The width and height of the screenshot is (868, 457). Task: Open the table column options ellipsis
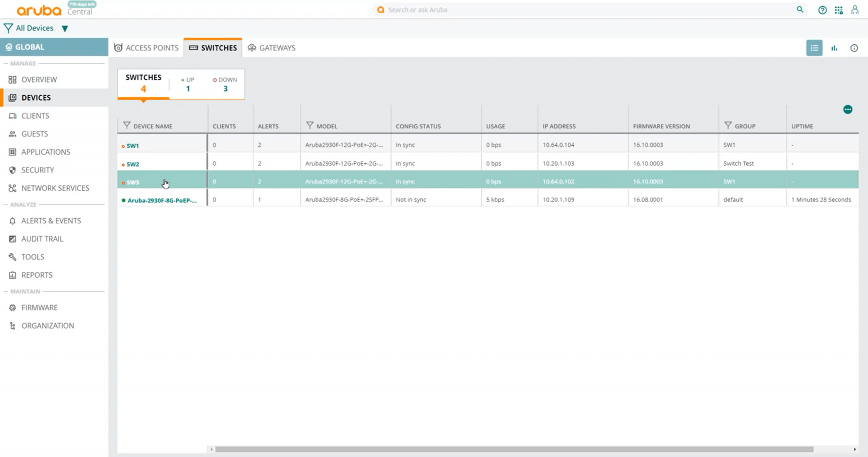tap(848, 110)
